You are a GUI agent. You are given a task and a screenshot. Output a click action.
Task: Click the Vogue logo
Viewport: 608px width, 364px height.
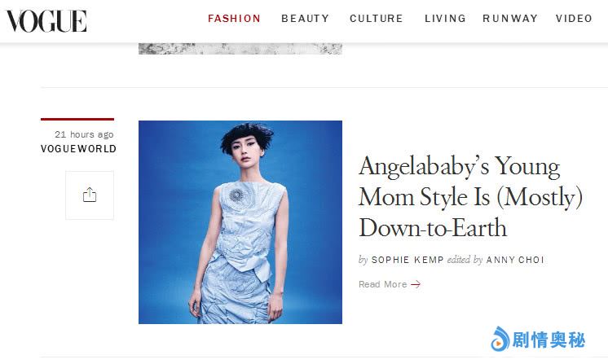[x=46, y=21]
